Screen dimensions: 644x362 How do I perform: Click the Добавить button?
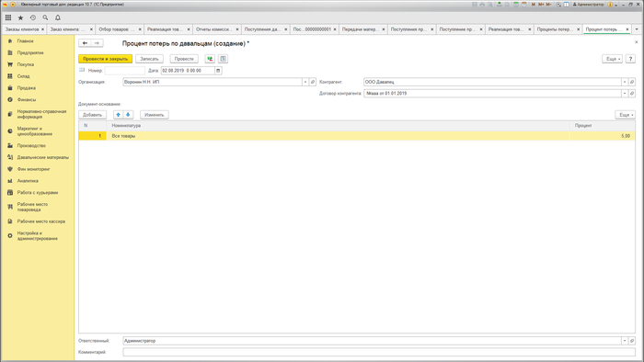tap(92, 115)
